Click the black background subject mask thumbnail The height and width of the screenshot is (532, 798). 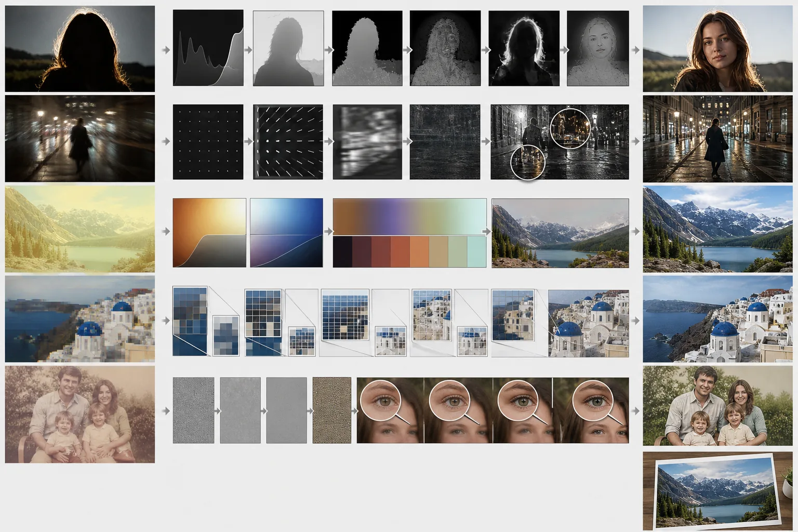[367, 48]
